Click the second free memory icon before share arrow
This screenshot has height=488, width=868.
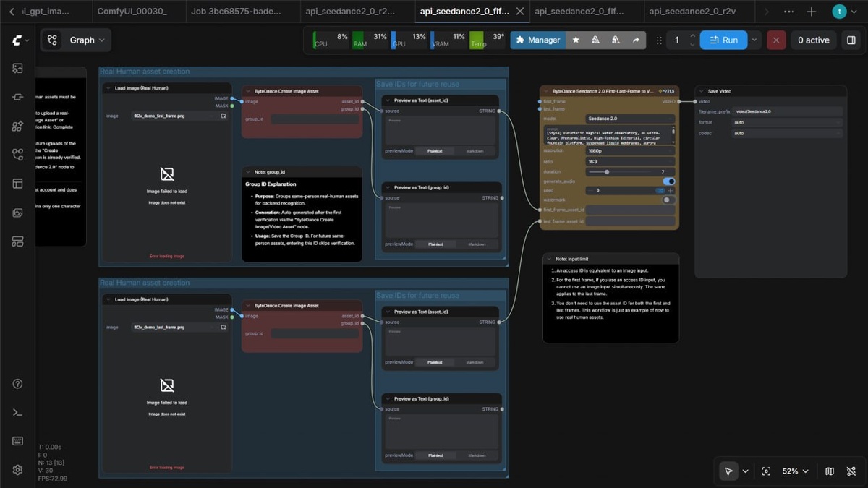[x=616, y=40]
